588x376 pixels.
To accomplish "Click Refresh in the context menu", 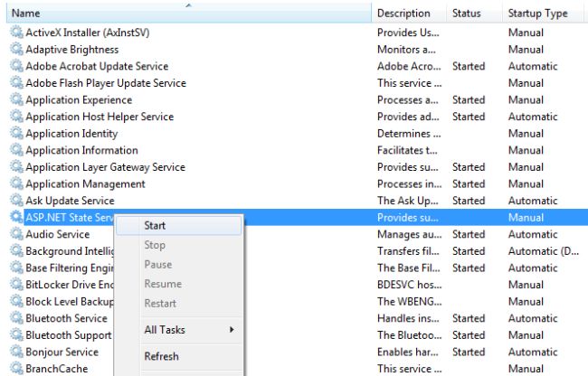I will point(161,356).
